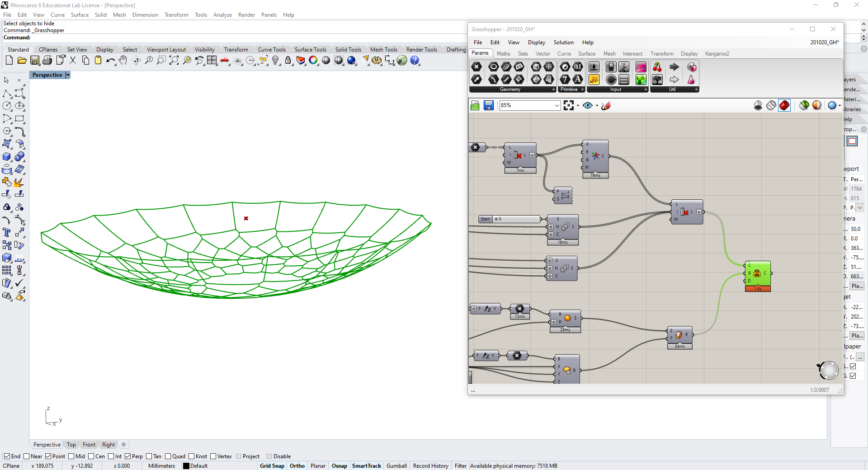
Task: Enable the Quad osnap checkbox
Action: coord(168,456)
